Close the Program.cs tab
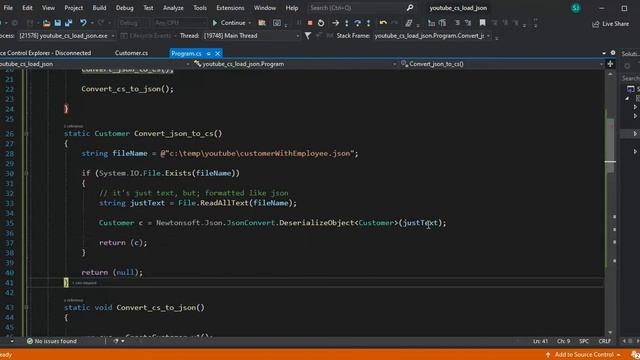 pos(218,53)
